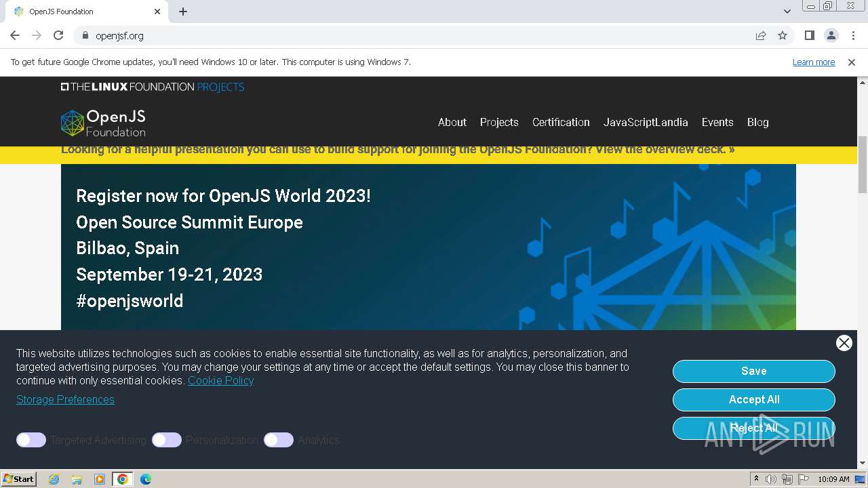This screenshot has height=488, width=868.
Task: Close the cookie banner with X icon
Action: [x=844, y=343]
